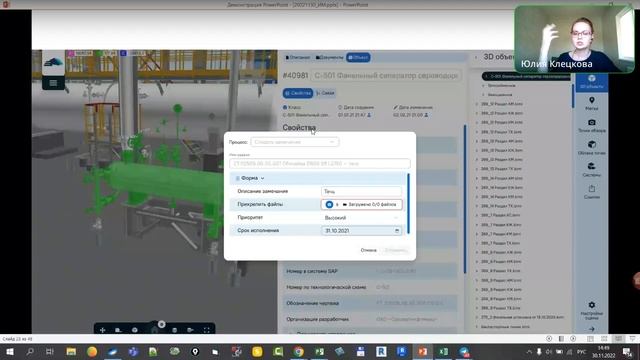Toggle fullscreen in 3D viewer toolbar

coord(207,330)
